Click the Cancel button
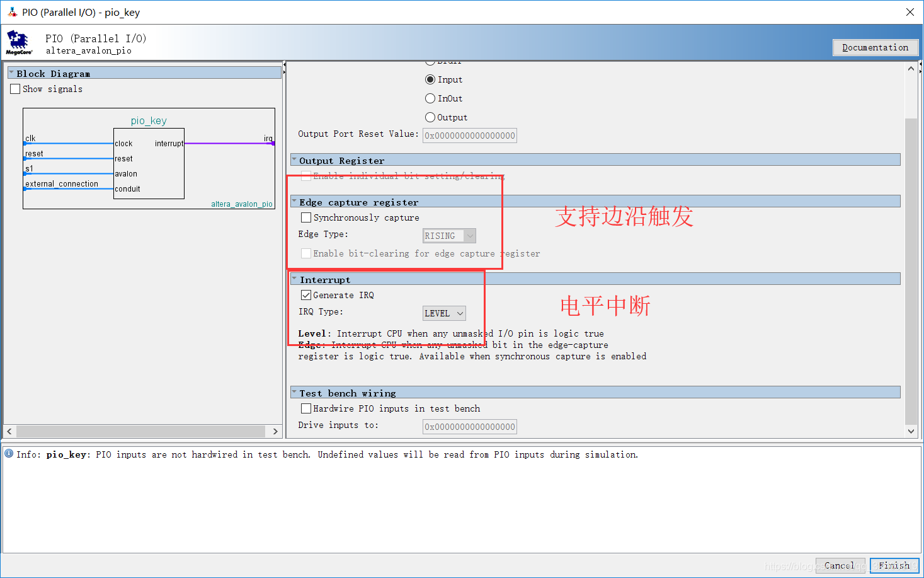Image resolution: width=924 pixels, height=578 pixels. pyautogui.click(x=840, y=565)
